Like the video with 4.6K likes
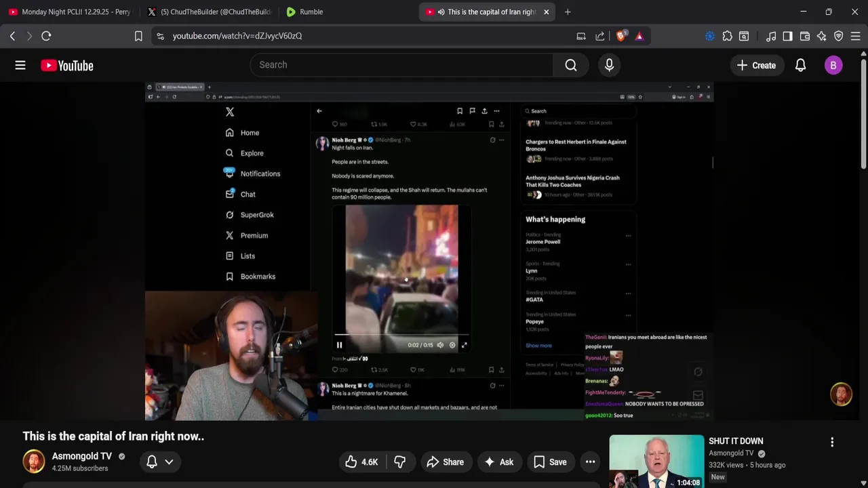868x488 pixels. pos(361,462)
